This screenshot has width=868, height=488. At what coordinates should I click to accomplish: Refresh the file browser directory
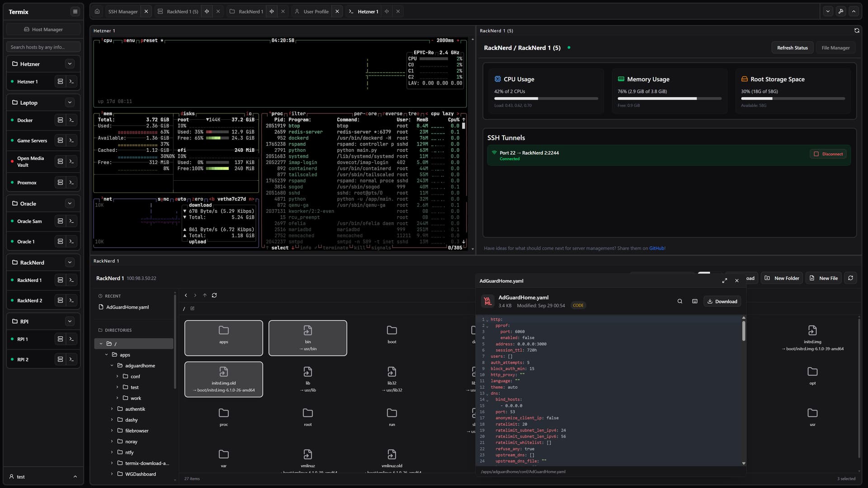[214, 296]
